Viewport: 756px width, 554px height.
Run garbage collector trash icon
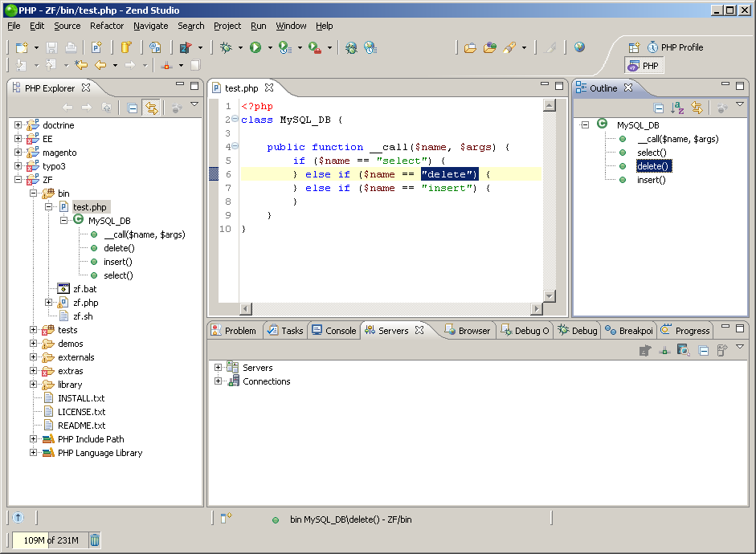[95, 540]
